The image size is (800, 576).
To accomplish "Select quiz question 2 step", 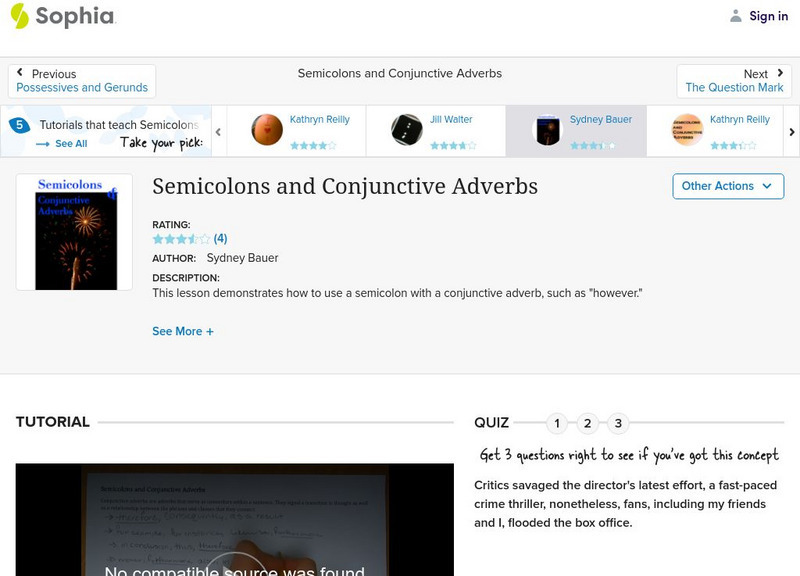I will [587, 423].
